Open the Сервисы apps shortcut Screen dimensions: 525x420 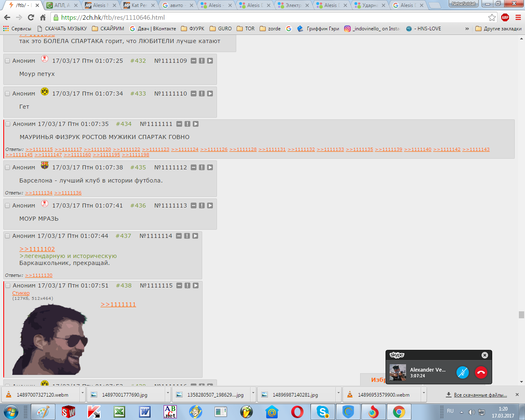(x=17, y=29)
